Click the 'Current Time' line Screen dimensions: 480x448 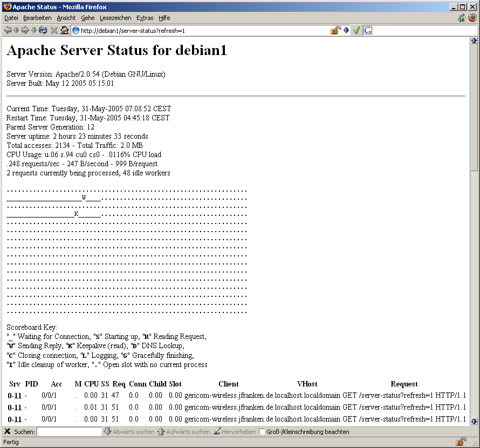click(x=89, y=109)
